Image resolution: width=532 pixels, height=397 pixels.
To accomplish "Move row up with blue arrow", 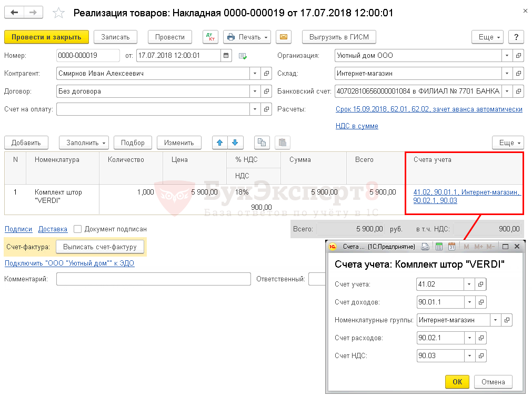I will (219, 142).
